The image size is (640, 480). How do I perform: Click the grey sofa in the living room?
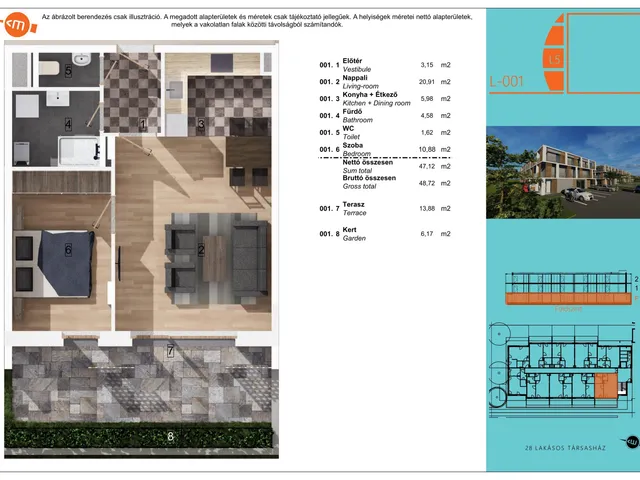pyautogui.click(x=250, y=258)
